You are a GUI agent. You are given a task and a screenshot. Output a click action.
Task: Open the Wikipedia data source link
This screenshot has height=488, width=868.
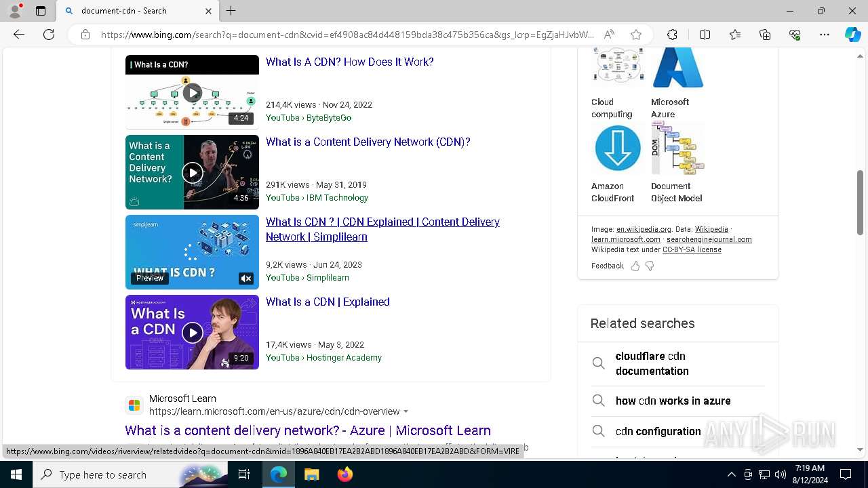pos(711,229)
